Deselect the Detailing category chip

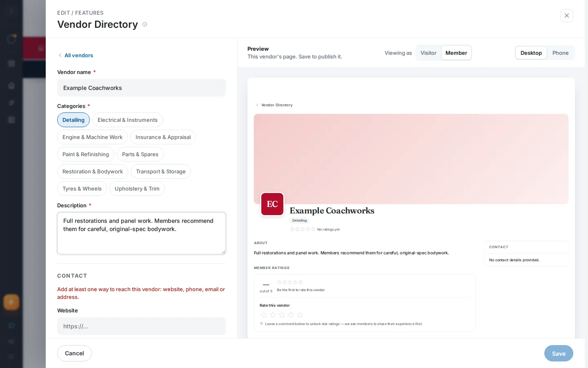coord(73,120)
